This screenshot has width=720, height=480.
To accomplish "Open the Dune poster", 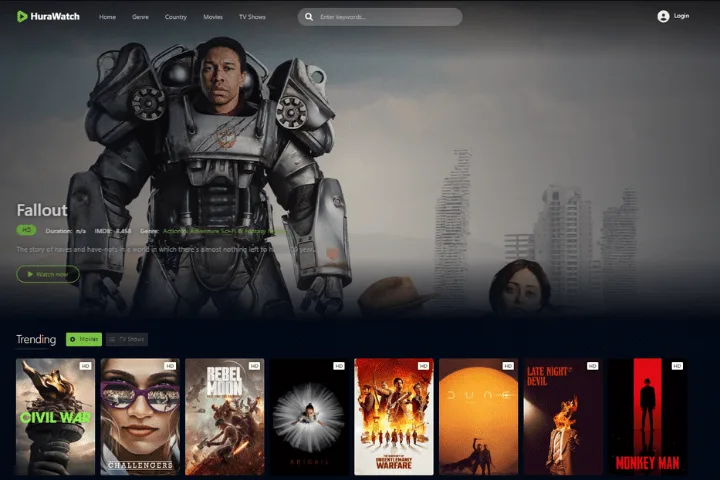I will point(478,417).
